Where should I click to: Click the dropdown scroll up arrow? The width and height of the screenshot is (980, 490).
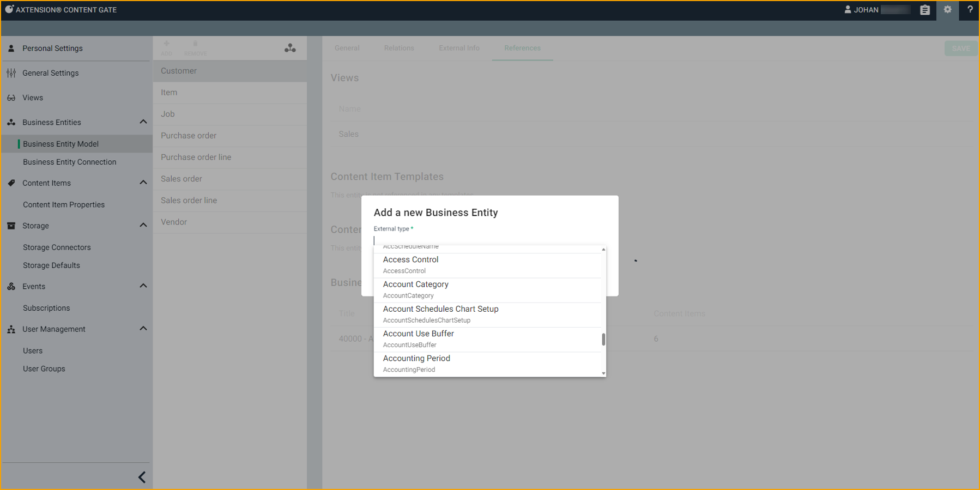tap(603, 250)
